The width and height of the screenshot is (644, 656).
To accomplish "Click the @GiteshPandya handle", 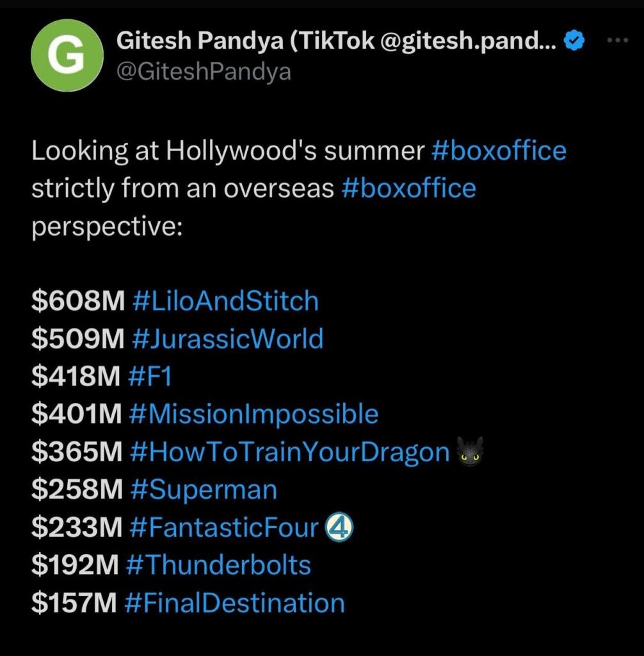I will point(204,72).
